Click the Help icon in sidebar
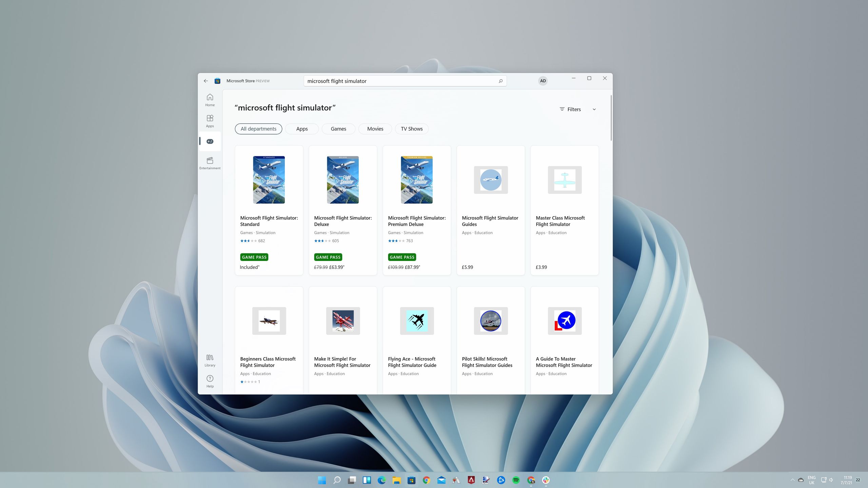The width and height of the screenshot is (868, 488). tap(210, 381)
